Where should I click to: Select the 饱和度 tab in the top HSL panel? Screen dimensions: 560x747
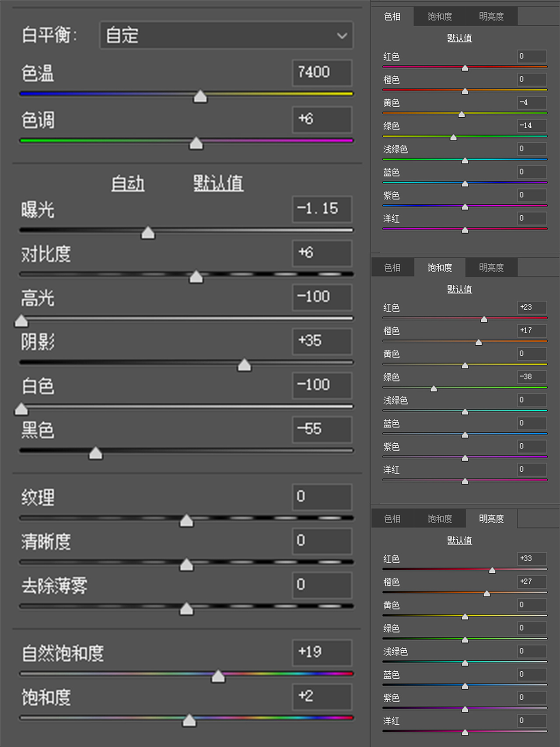click(440, 17)
